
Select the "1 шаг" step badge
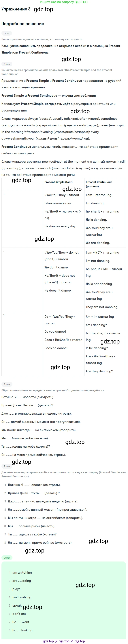[7, 33]
